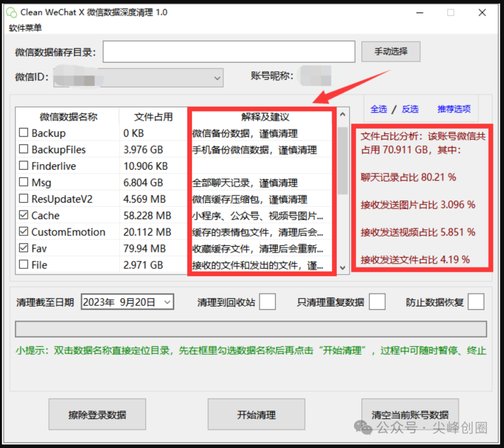Check the Msg checkbox
The height and width of the screenshot is (448, 504).
pyautogui.click(x=23, y=182)
